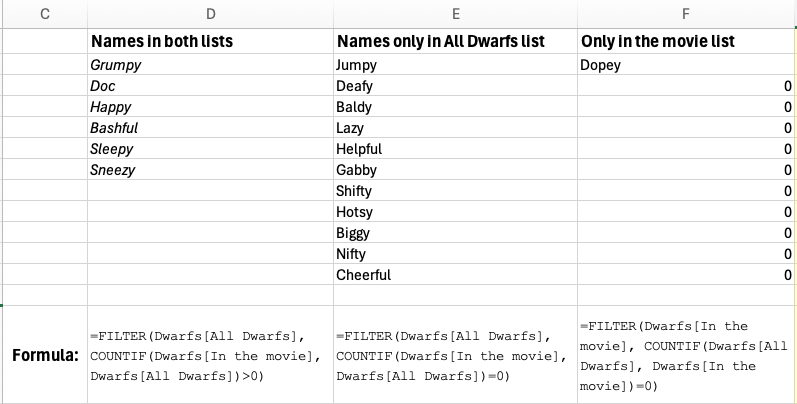797x404 pixels.
Task: Select the Sneezy cell
Action: [x=113, y=170]
